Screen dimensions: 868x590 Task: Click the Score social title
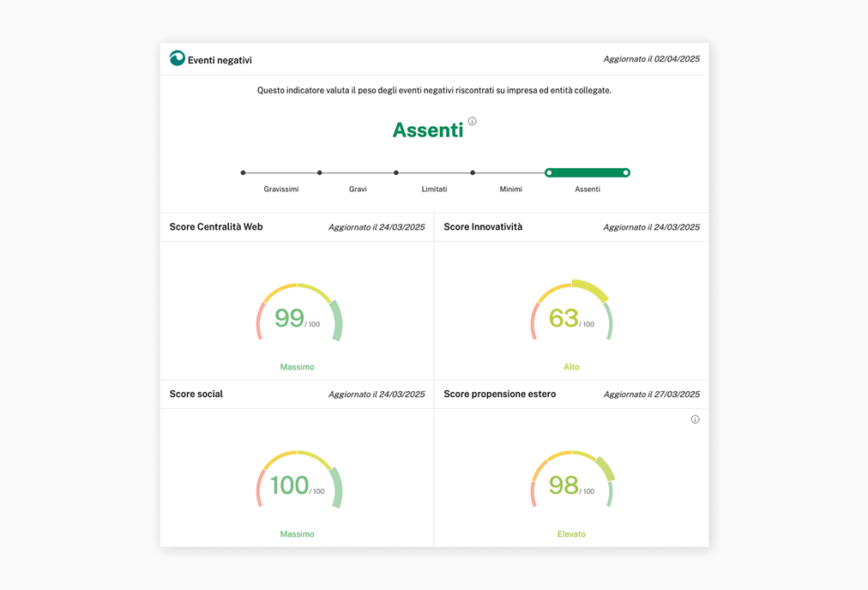click(x=196, y=394)
